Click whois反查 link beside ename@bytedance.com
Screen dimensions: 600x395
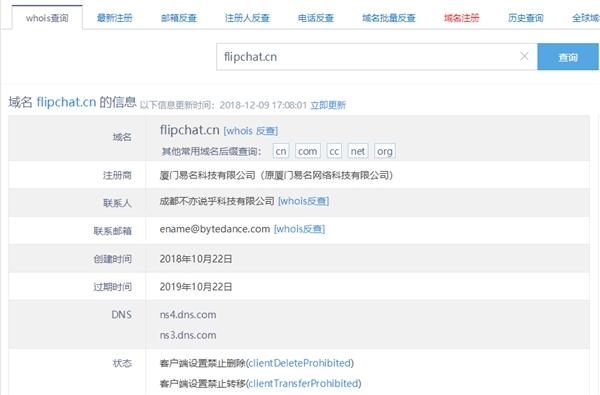(x=299, y=229)
